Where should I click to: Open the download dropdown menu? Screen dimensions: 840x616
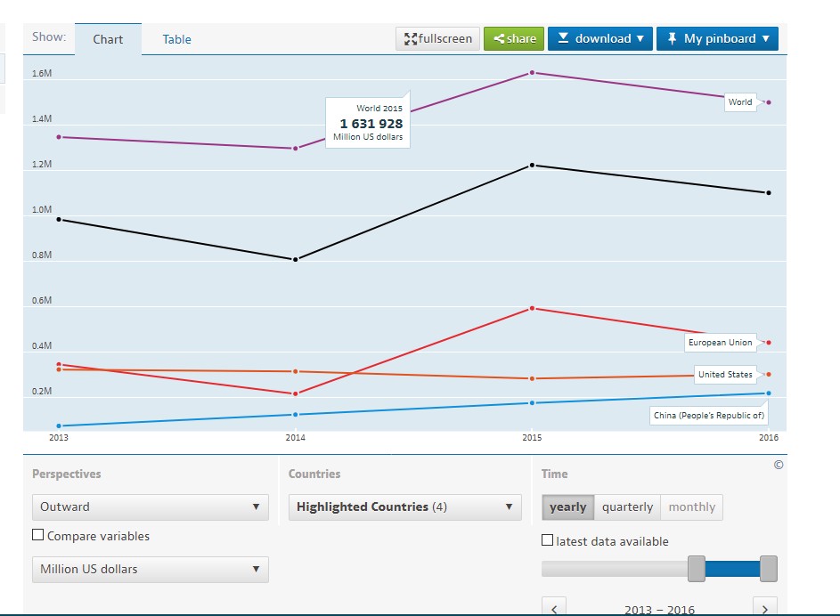click(600, 38)
